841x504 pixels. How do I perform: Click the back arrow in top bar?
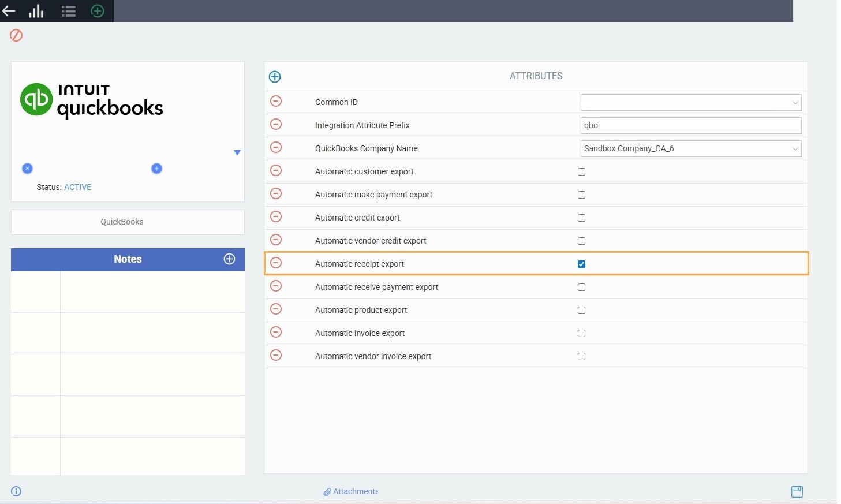pos(9,11)
